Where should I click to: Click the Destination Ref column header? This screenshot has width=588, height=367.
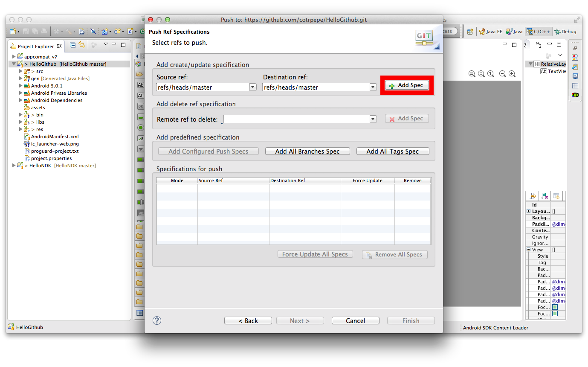coord(305,181)
